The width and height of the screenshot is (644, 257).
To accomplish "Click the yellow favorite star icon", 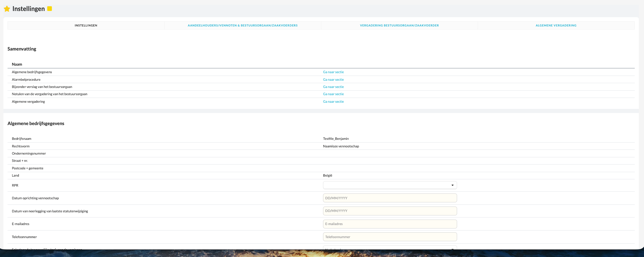I will pyautogui.click(x=7, y=9).
